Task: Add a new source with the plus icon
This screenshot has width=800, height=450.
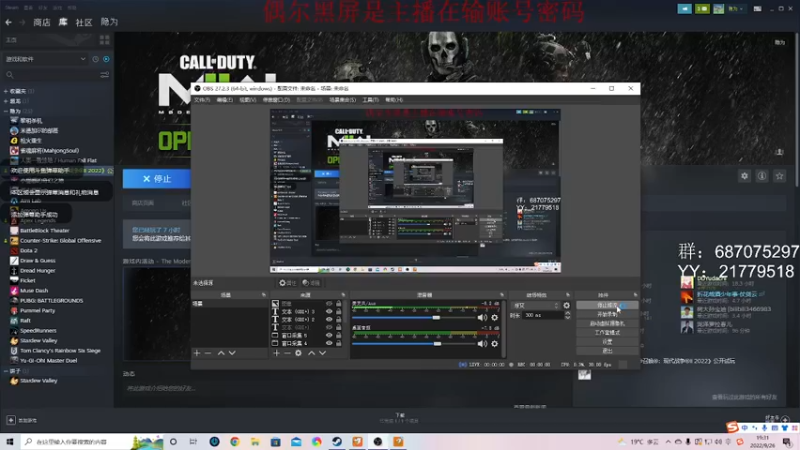Action: click(x=276, y=353)
